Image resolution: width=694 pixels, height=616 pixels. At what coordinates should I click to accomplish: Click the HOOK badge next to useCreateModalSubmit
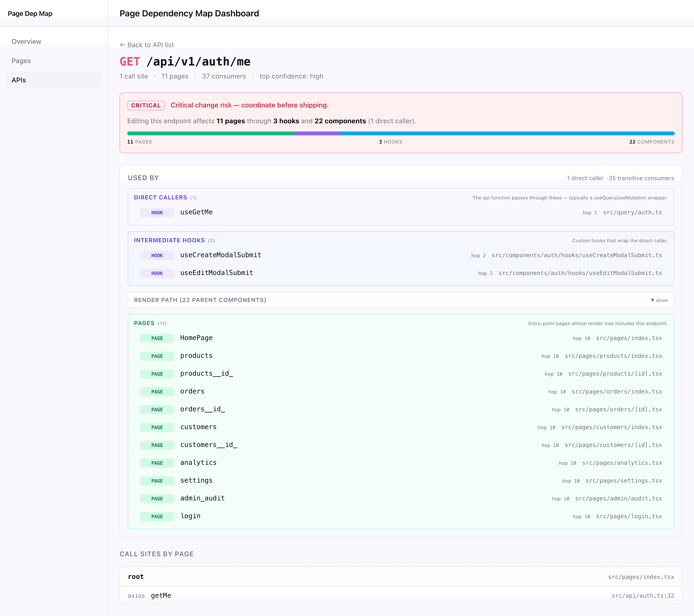[157, 255]
